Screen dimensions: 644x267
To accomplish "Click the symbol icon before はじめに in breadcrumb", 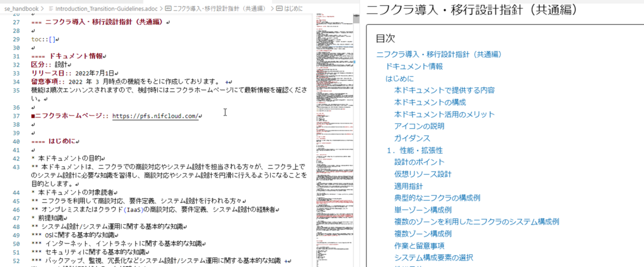I will [x=278, y=9].
